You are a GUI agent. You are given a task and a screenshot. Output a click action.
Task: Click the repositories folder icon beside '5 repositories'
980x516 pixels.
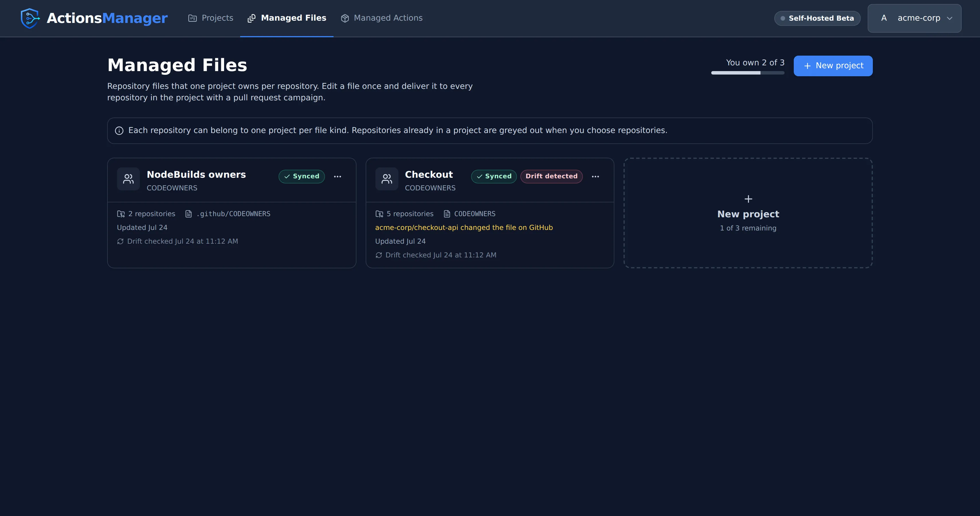pos(379,214)
